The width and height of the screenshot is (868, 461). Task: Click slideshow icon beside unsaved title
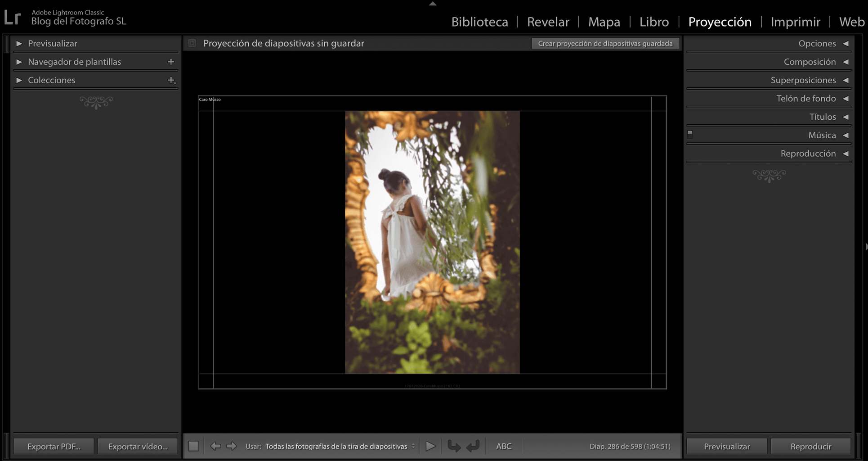(x=192, y=43)
